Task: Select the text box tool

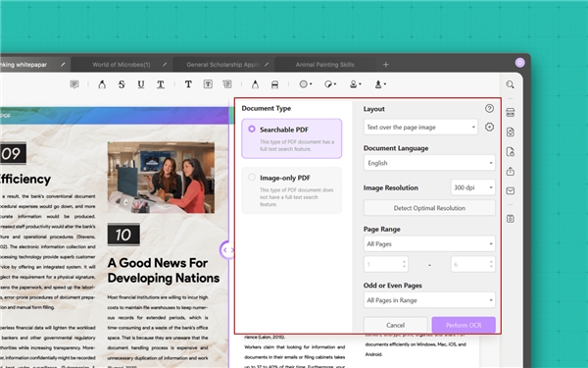Action: pyautogui.click(x=208, y=84)
